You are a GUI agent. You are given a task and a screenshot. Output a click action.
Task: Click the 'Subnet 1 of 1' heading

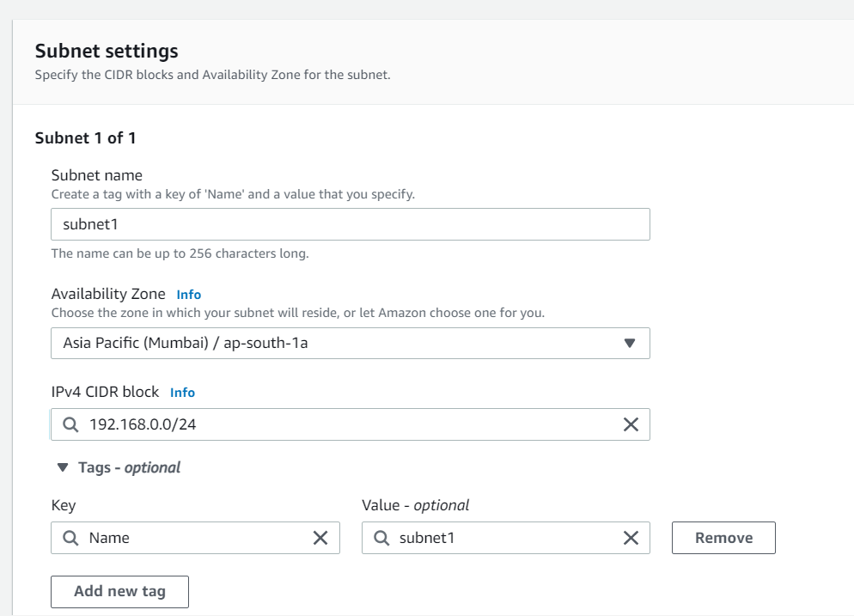point(86,138)
